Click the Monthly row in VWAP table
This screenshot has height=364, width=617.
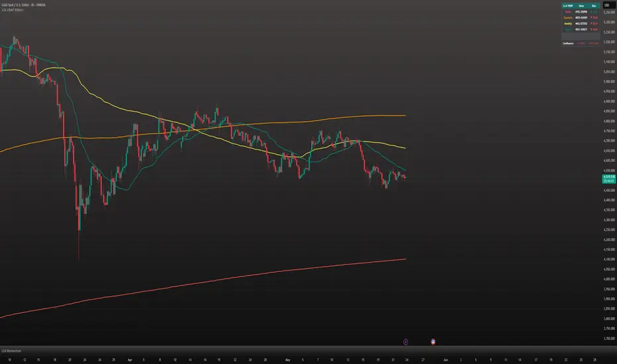coord(581,24)
